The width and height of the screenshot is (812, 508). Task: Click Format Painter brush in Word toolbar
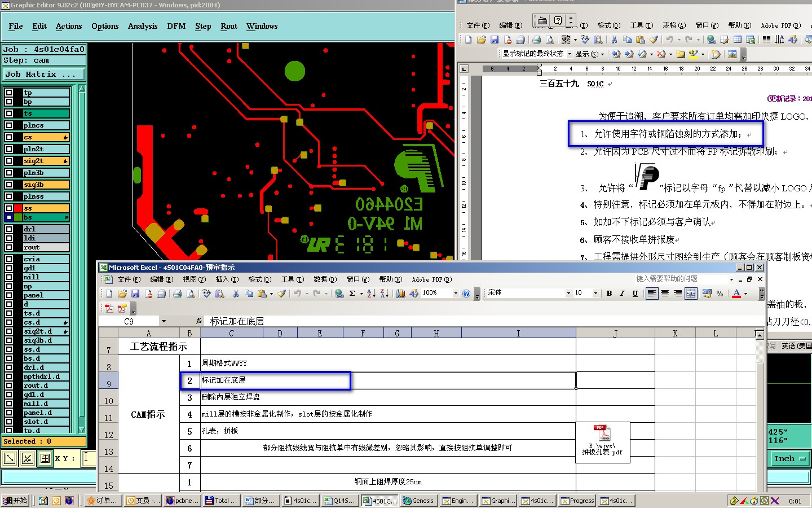(654, 40)
